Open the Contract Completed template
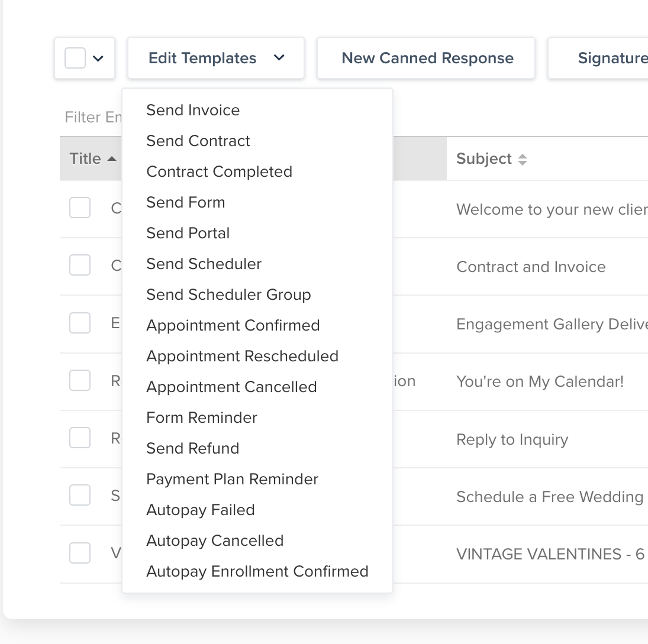Image resolution: width=648 pixels, height=644 pixels. click(x=219, y=171)
